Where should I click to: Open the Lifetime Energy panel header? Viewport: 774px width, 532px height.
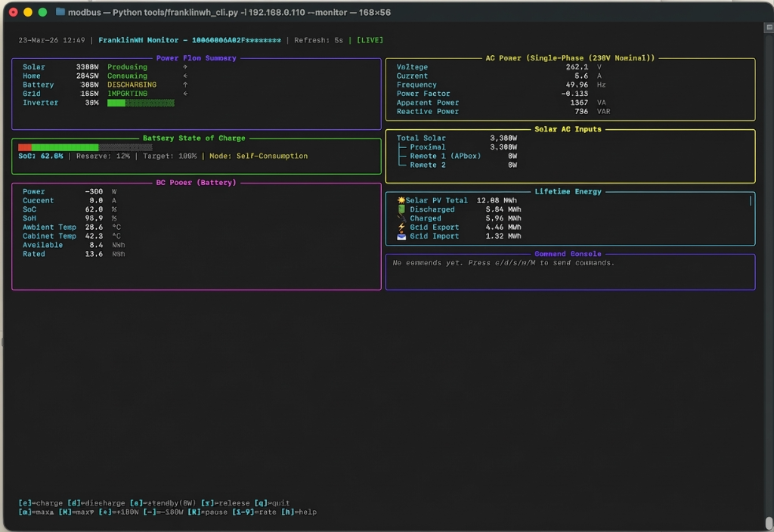(x=569, y=191)
